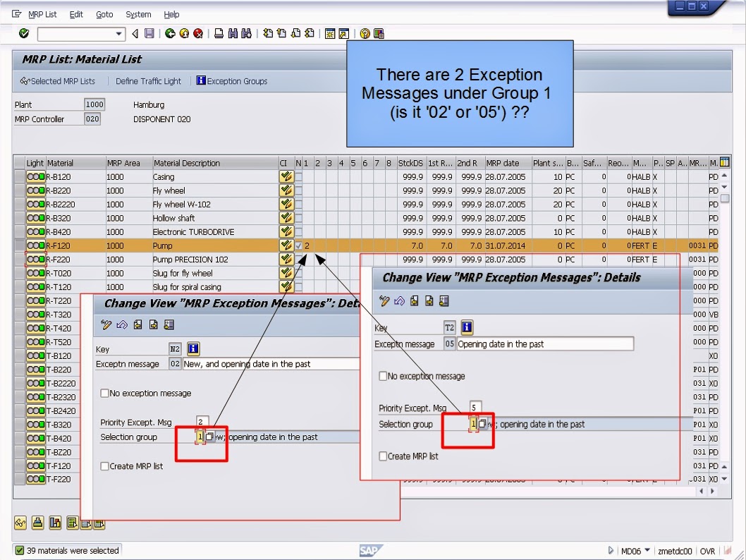Click the MRP date column header
746x560 pixels.
[508, 163]
